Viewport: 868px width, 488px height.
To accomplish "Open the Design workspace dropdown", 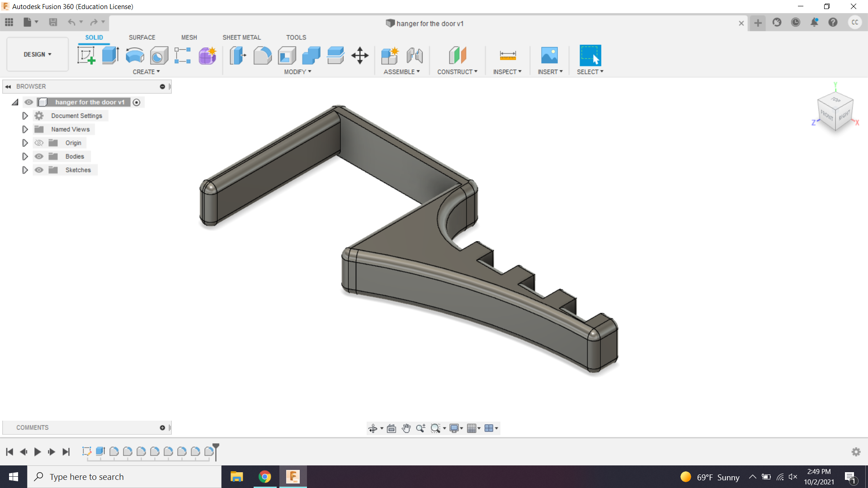I will pos(37,54).
